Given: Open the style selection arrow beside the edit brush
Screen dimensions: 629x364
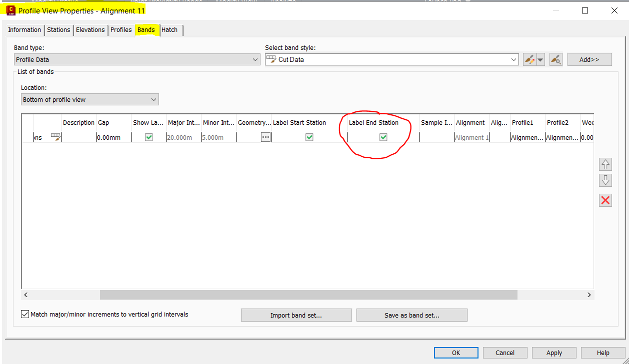Looking at the screenshot, I should tap(540, 59).
